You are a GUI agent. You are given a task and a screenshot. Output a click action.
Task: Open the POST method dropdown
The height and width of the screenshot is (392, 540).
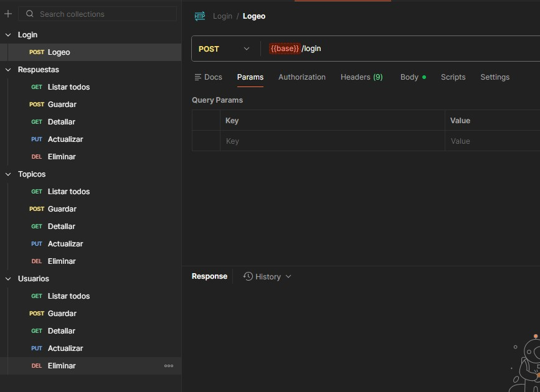(224, 49)
